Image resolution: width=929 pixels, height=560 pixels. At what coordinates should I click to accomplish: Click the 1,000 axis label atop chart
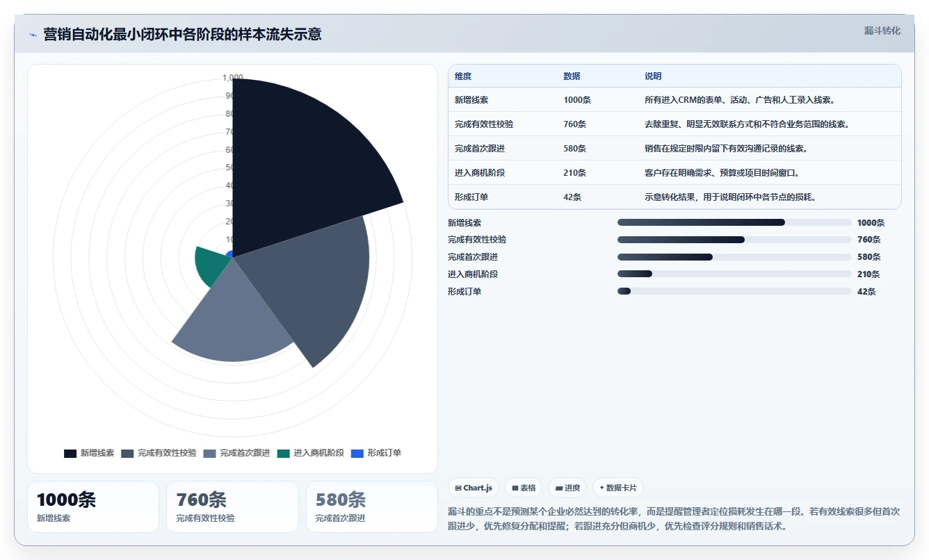click(x=232, y=77)
